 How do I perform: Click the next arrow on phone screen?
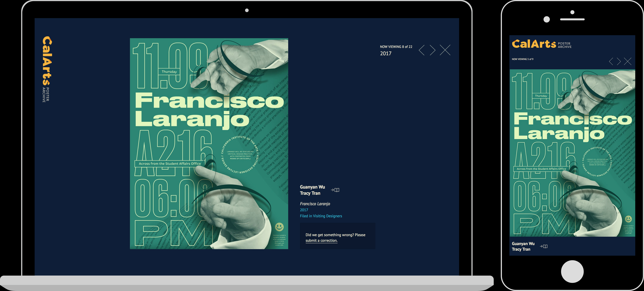pyautogui.click(x=619, y=61)
